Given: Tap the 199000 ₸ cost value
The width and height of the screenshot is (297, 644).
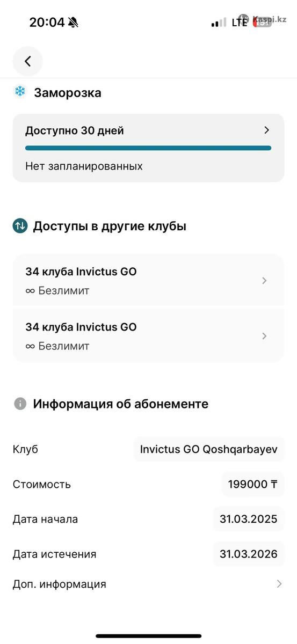Looking at the screenshot, I should 253,484.
